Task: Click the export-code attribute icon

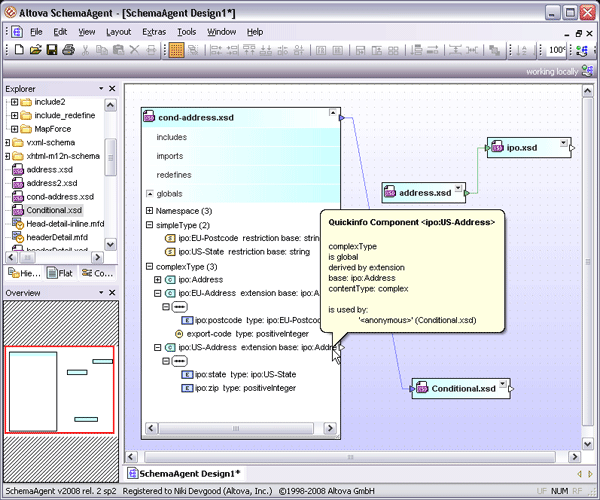Action: tap(179, 334)
